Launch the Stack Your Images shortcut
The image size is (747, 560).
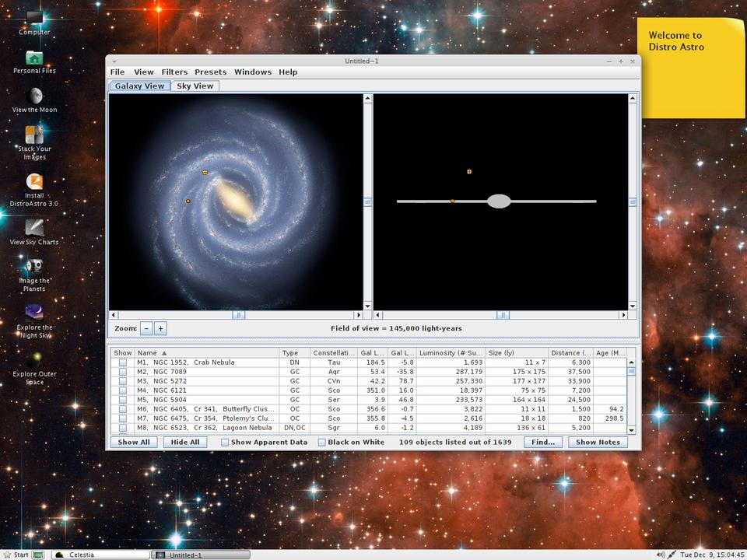point(34,135)
